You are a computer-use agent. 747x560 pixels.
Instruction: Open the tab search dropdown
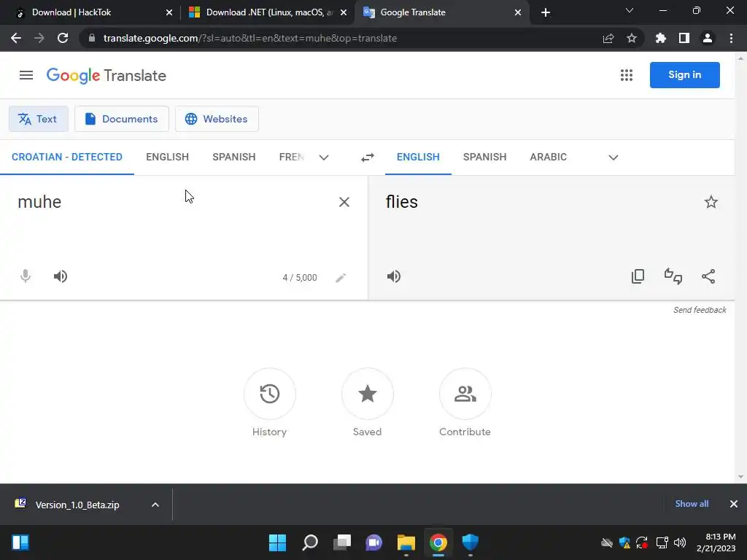pyautogui.click(x=630, y=10)
